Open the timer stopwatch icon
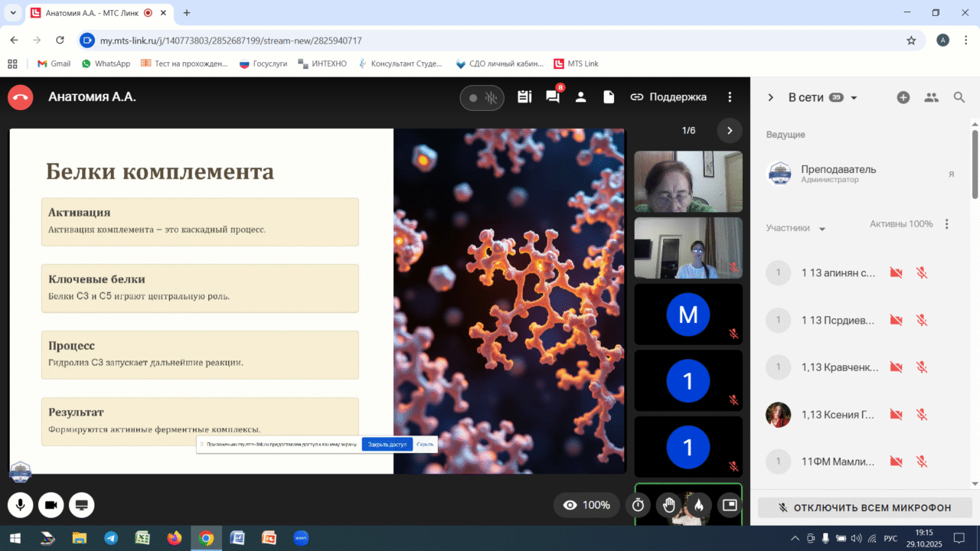This screenshot has width=980, height=551. tap(638, 505)
